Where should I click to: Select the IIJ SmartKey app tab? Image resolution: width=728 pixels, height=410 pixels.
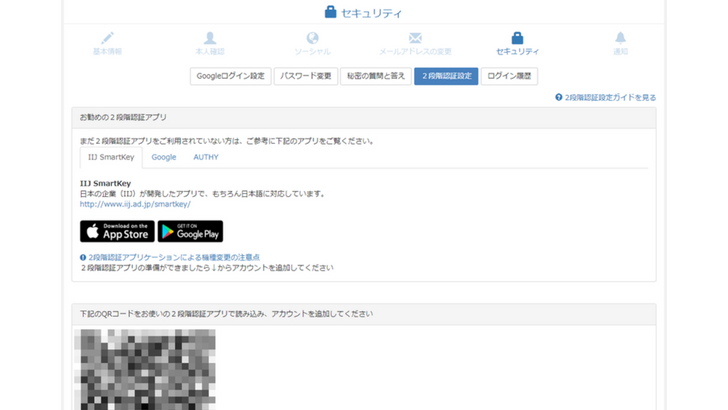click(111, 157)
